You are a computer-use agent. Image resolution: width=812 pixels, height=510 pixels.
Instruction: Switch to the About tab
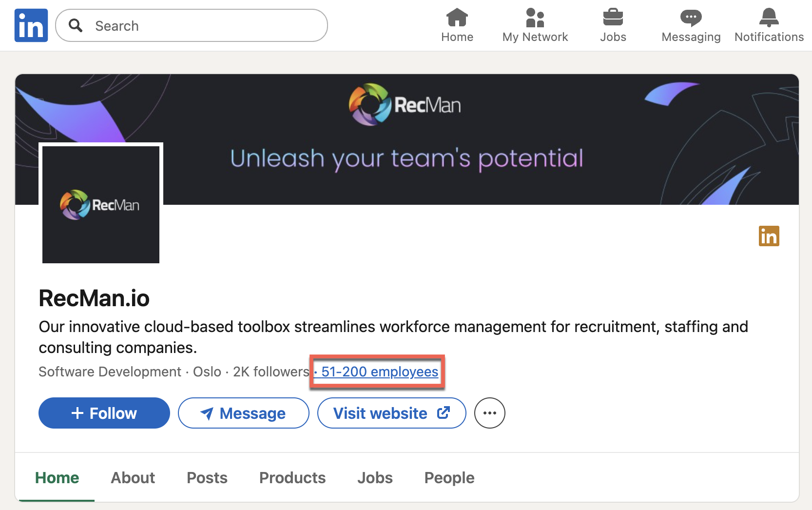click(x=133, y=478)
